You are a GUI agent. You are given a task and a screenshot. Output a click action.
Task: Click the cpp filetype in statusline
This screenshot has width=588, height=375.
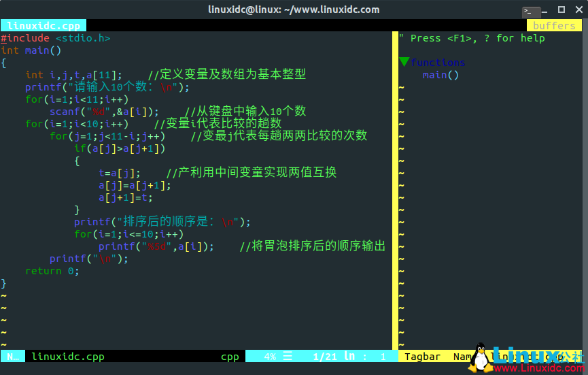tap(230, 356)
